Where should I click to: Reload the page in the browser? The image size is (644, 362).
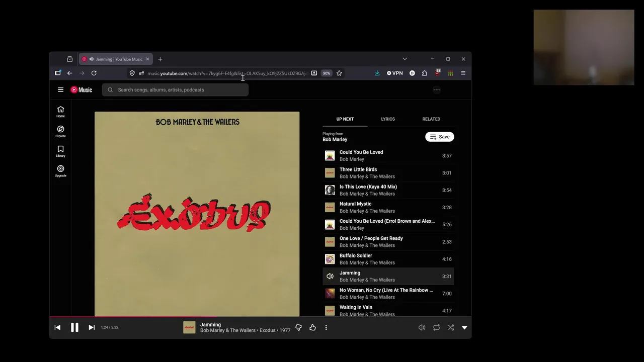(x=94, y=73)
